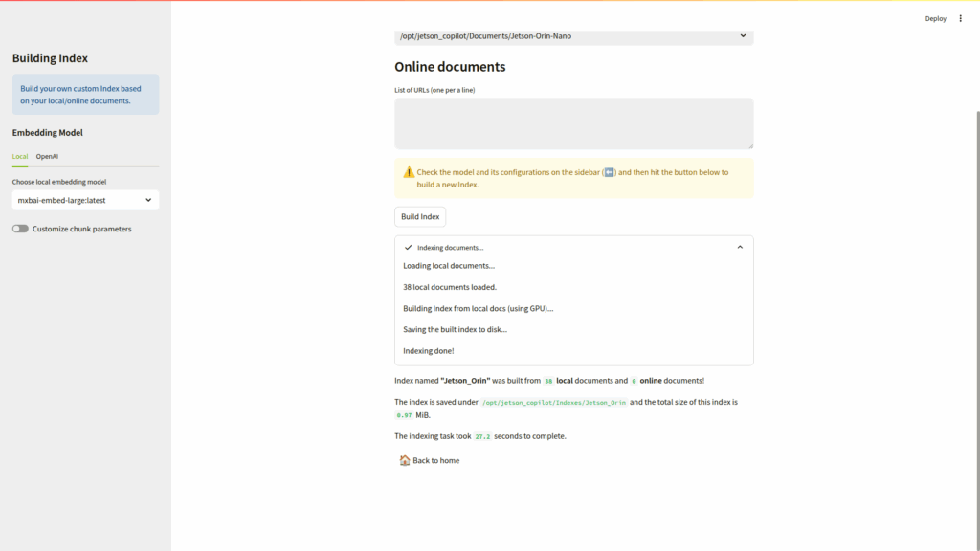Click the blue Build your own Index info box
980x551 pixels.
pyautogui.click(x=85, y=95)
